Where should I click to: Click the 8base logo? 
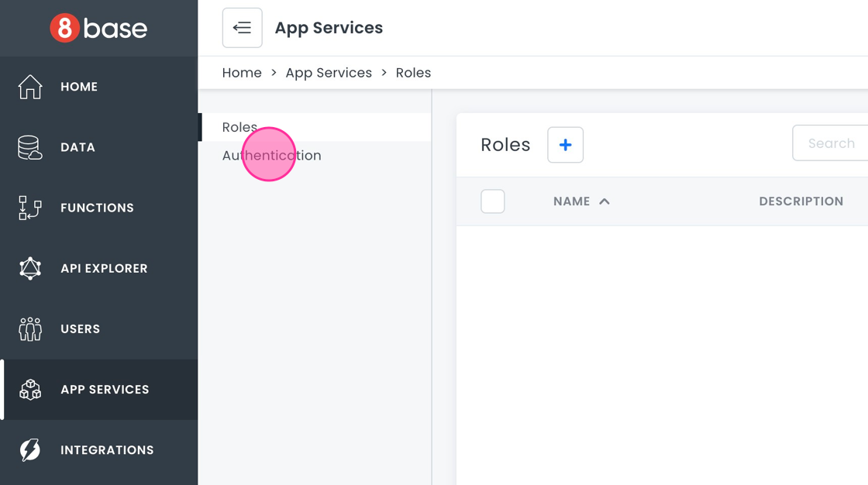tap(98, 29)
